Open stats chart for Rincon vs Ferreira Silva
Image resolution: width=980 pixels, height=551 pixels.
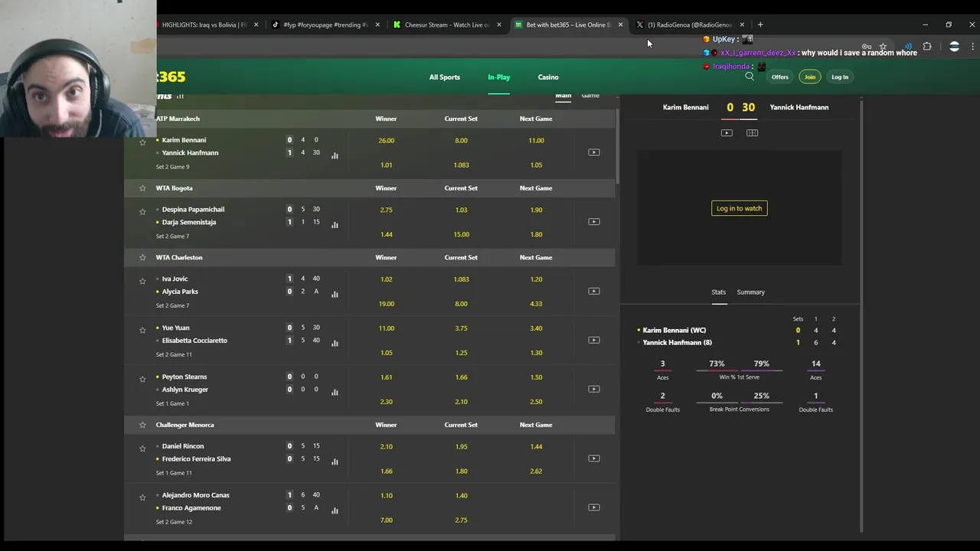(335, 462)
